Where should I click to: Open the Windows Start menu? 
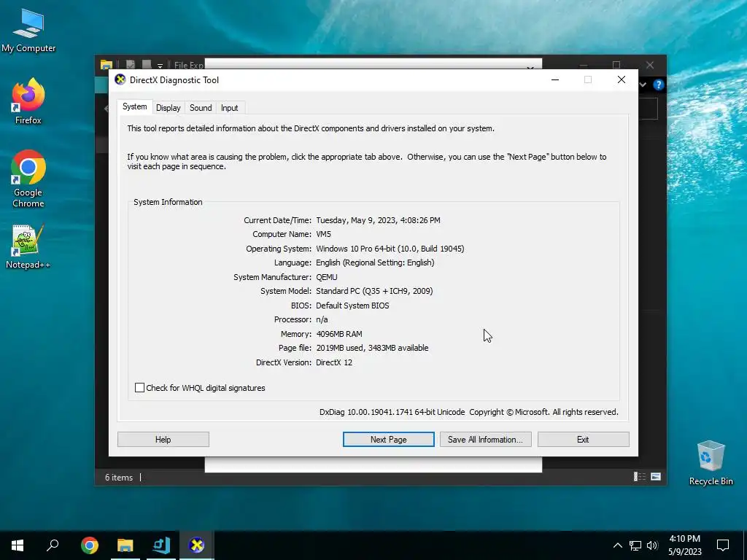point(18,545)
